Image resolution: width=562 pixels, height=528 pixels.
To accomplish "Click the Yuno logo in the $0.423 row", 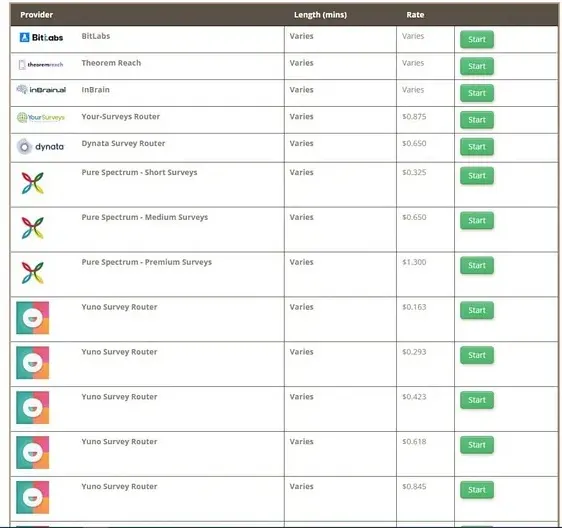I will (x=33, y=408).
